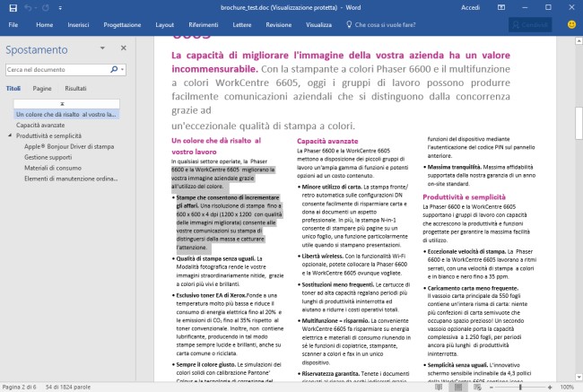This screenshot has width=583, height=392.
Task: Jump to 'Materiali di consumo' heading
Action: tap(52, 168)
